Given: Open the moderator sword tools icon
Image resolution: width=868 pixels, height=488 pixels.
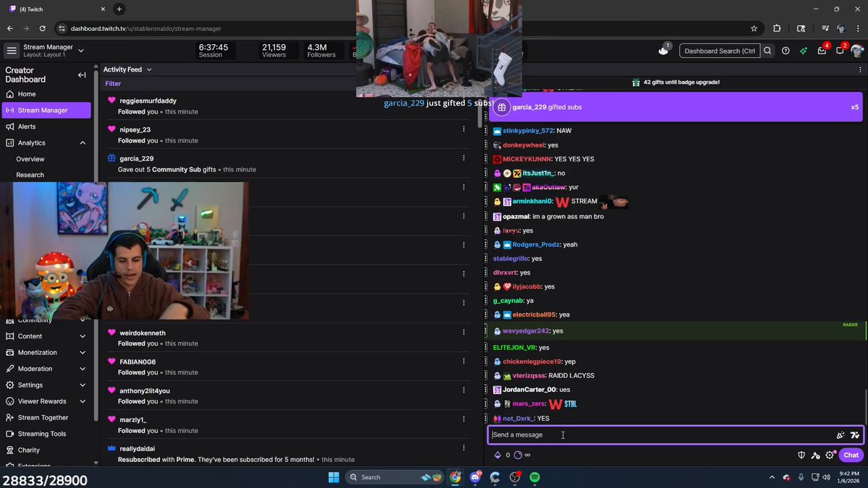Looking at the screenshot, I should click(816, 455).
